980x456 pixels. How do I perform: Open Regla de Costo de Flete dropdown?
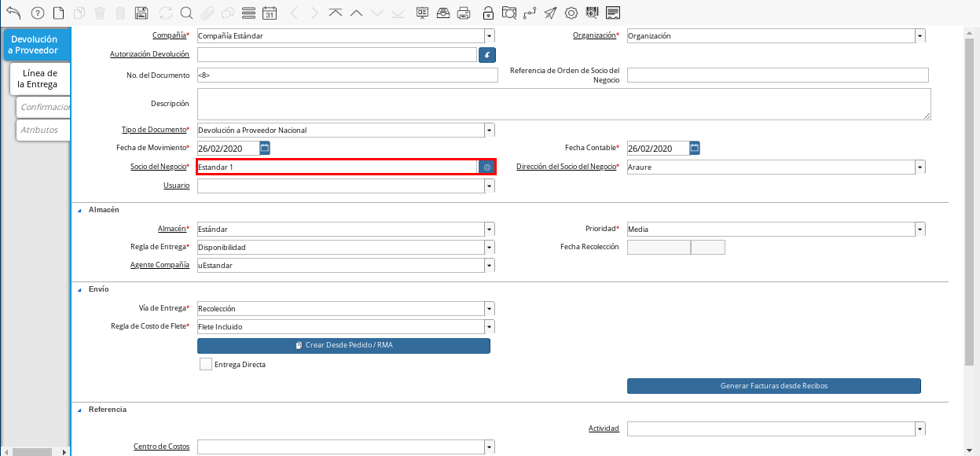(490, 326)
